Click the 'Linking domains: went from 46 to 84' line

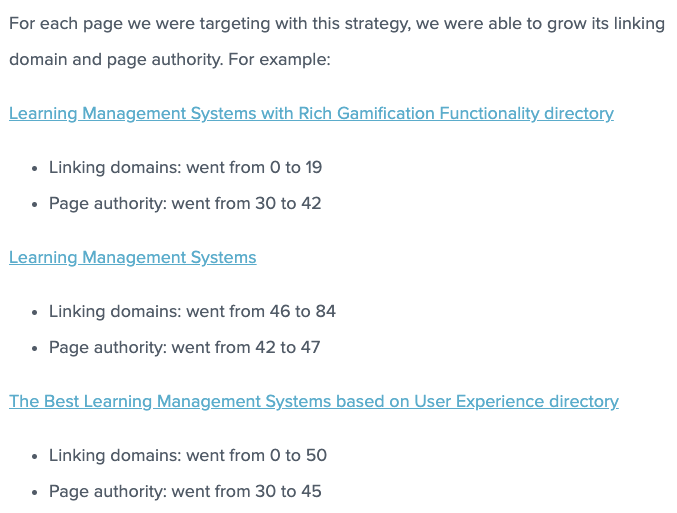pos(192,311)
